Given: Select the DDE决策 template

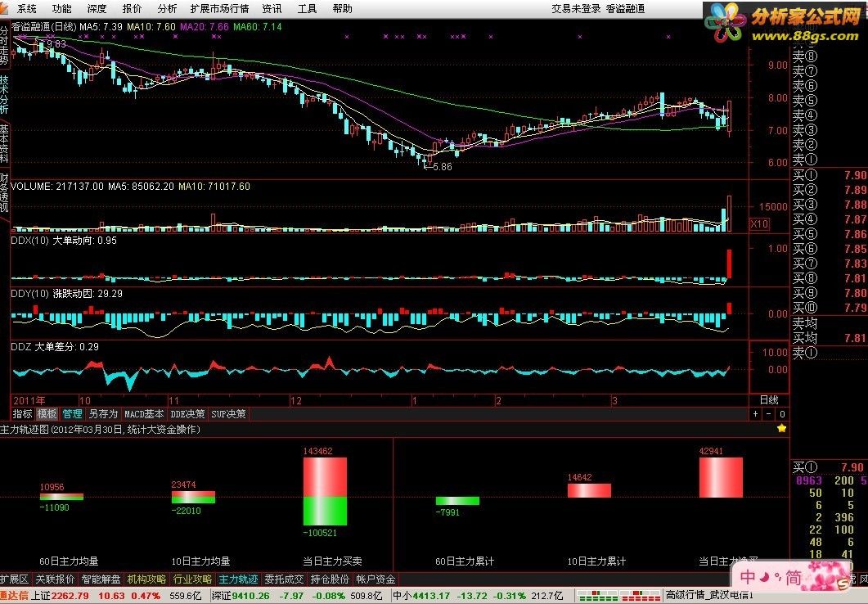Looking at the screenshot, I should coord(187,413).
